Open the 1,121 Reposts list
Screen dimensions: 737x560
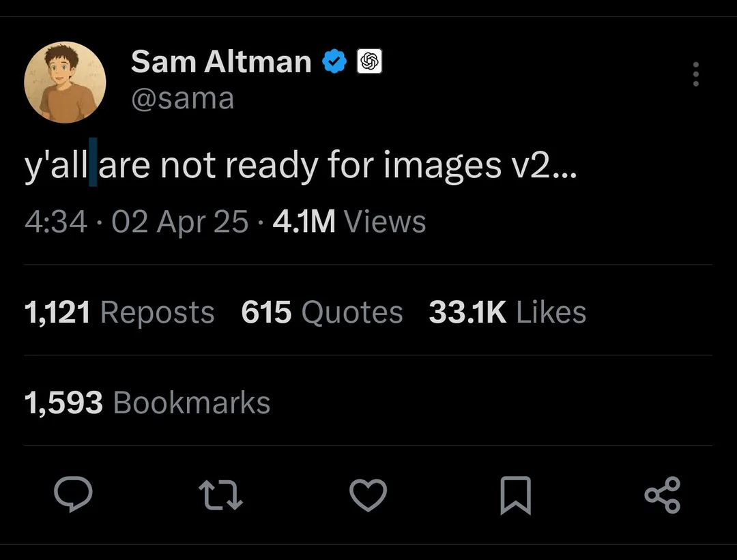119,312
